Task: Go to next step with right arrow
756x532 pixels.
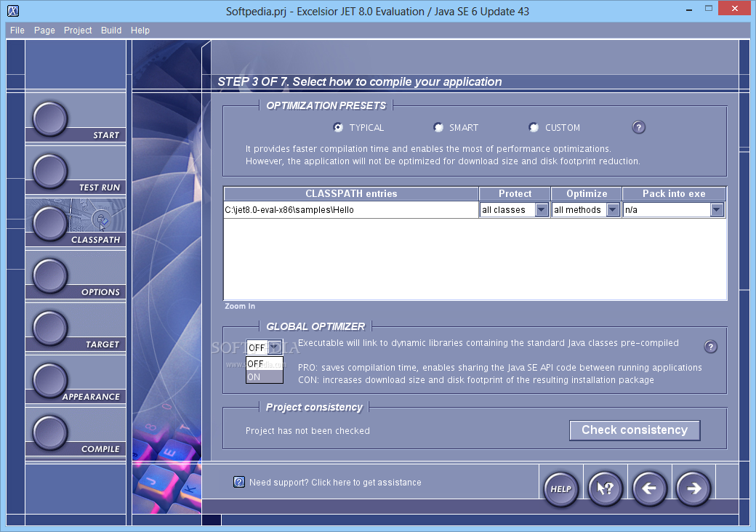Action: click(693, 488)
